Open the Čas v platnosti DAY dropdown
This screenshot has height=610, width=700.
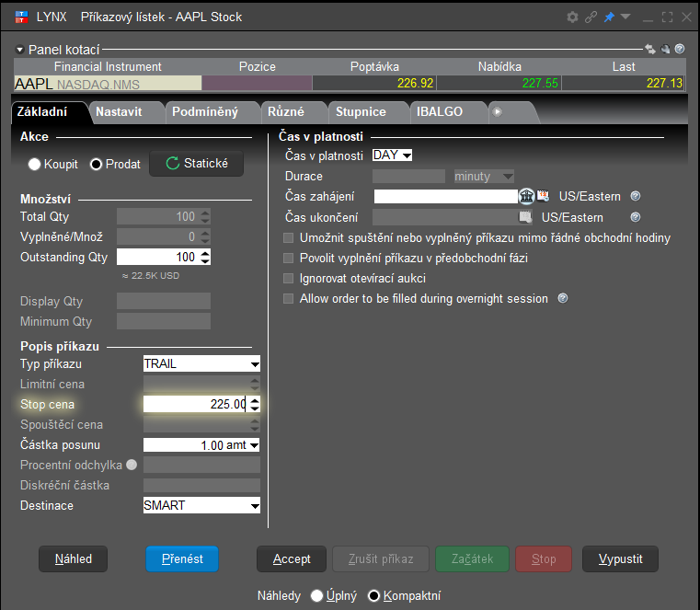(392, 155)
